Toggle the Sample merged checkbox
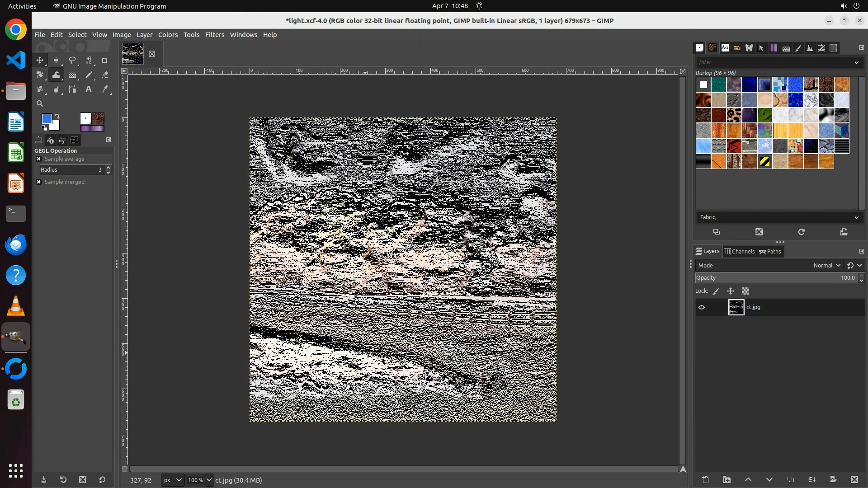 pyautogui.click(x=39, y=182)
